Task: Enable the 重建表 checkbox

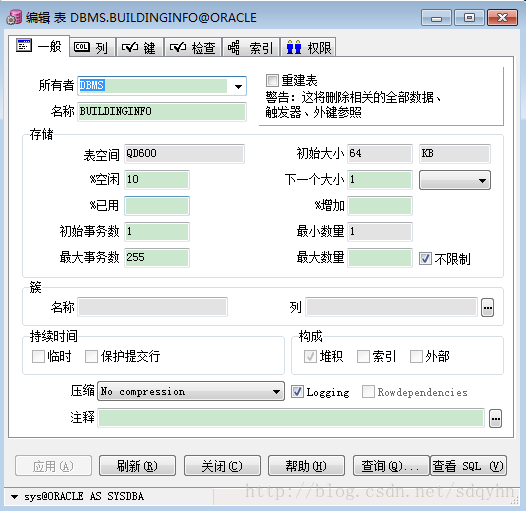Action: tap(272, 81)
